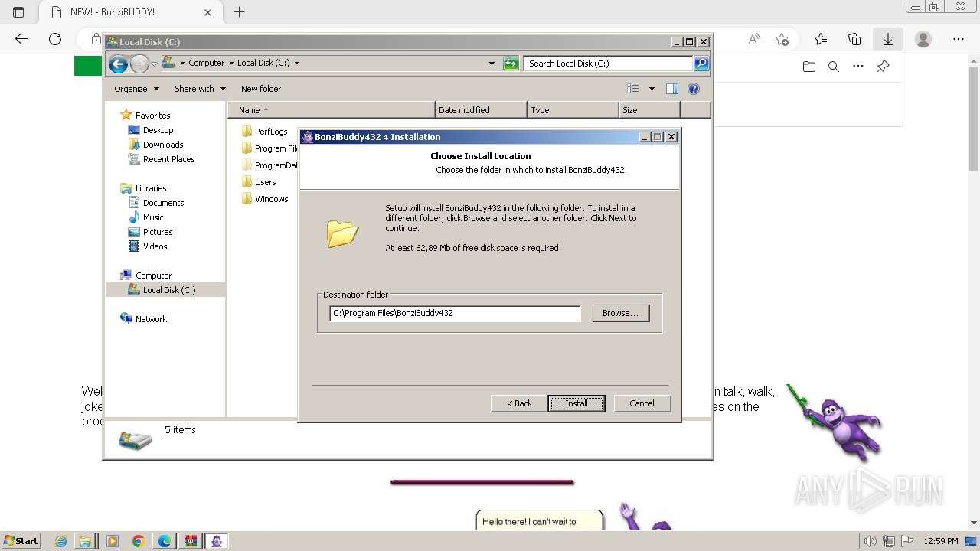The image size is (980, 551).
Task: Expand the Computer breadcrumb arrow
Action: coord(231,64)
